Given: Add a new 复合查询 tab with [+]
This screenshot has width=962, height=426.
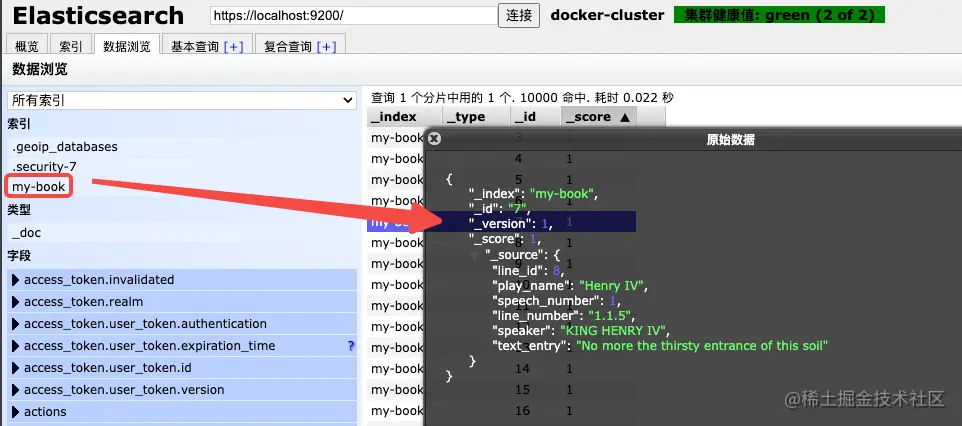Looking at the screenshot, I should click(326, 47).
